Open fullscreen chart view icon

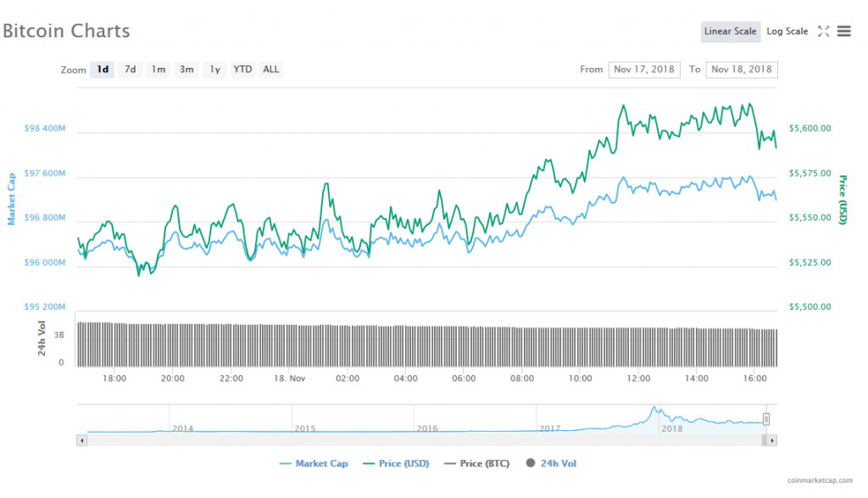click(x=823, y=31)
